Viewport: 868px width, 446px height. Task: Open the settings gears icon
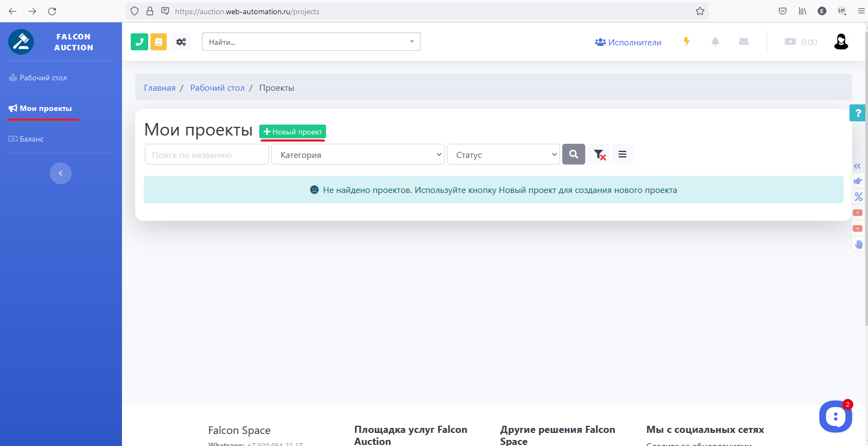coord(181,42)
